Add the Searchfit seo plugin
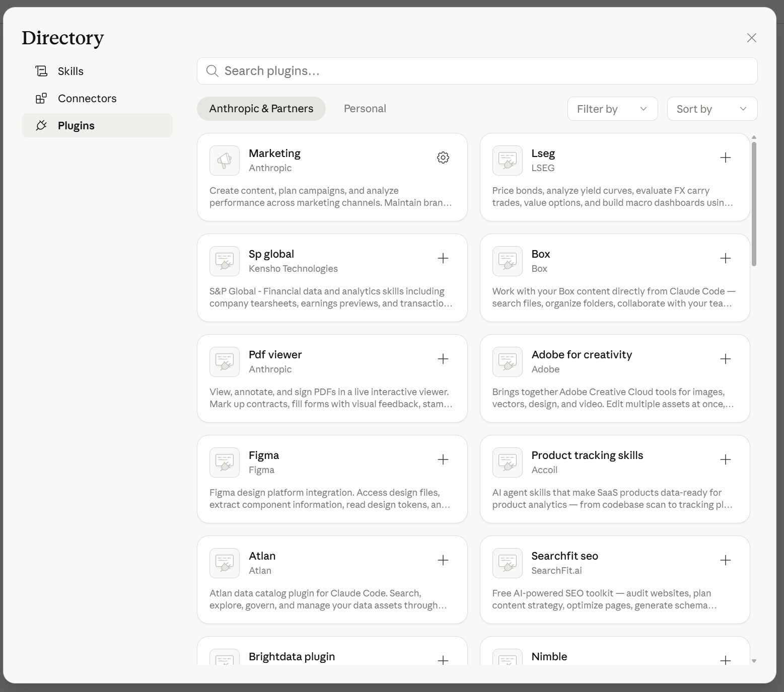The width and height of the screenshot is (784, 692). point(726,560)
